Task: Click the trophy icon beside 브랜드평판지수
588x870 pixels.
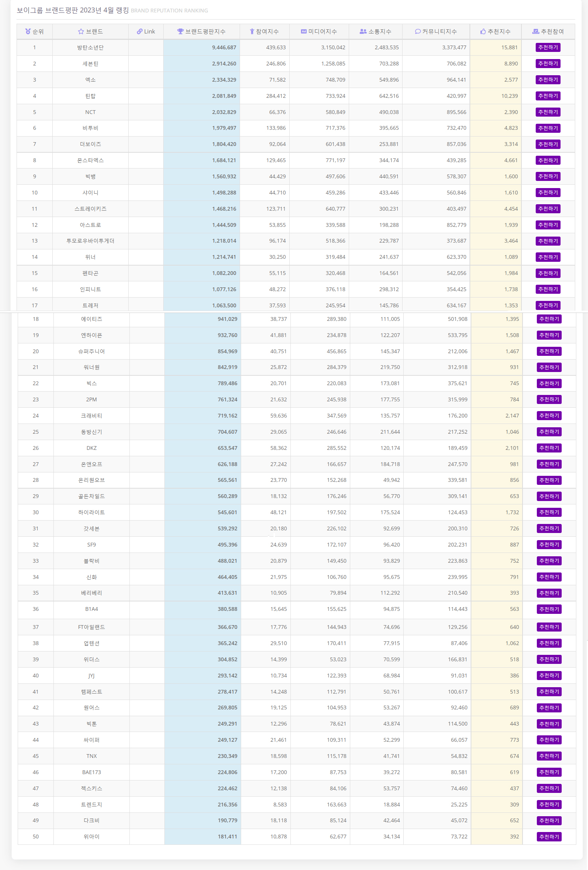Action: coord(181,32)
